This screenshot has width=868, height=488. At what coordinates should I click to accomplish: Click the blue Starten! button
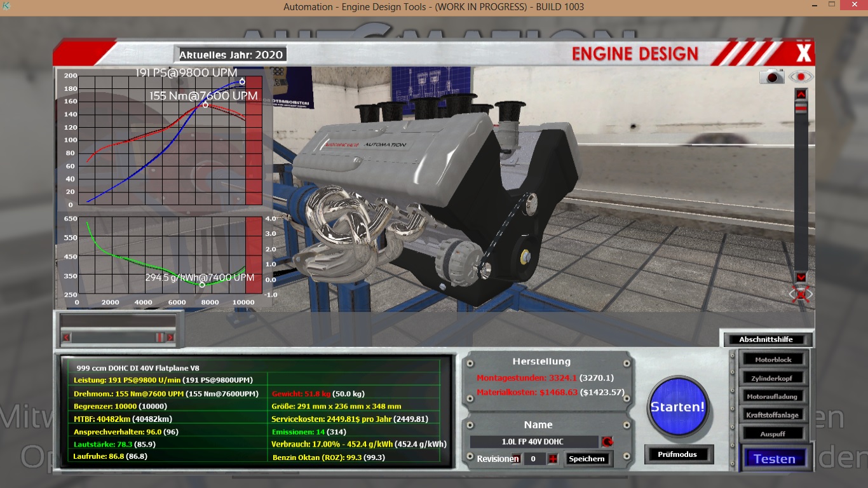677,407
